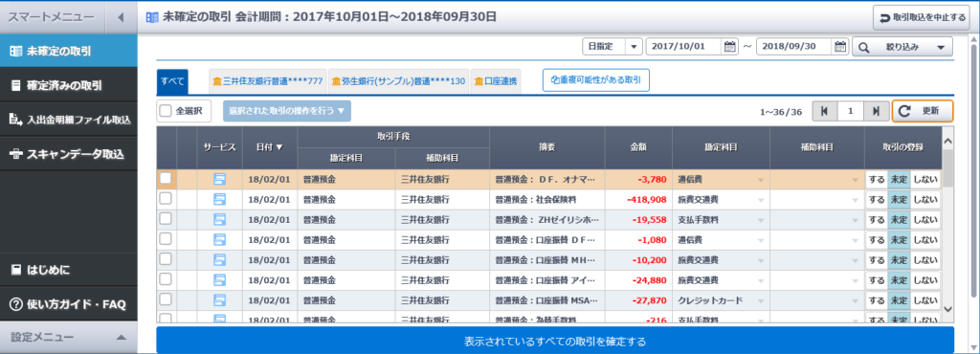This screenshot has width=980, height=354.
Task: Select 確定済みの取引 in the sidebar
Action: tap(69, 85)
